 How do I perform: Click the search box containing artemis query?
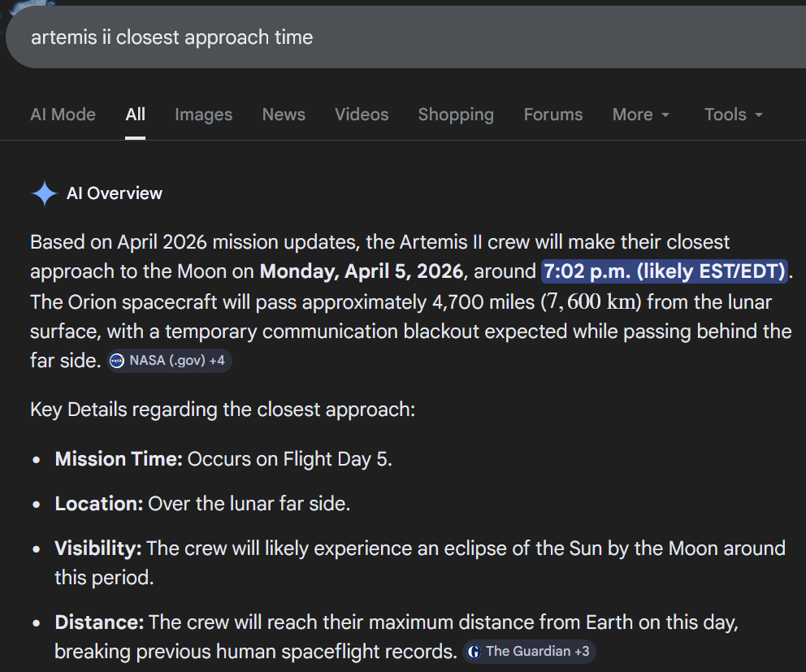(406, 37)
